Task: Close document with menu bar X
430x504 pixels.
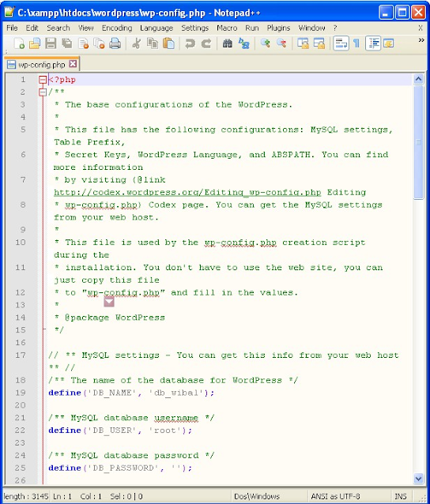Action: (x=421, y=28)
